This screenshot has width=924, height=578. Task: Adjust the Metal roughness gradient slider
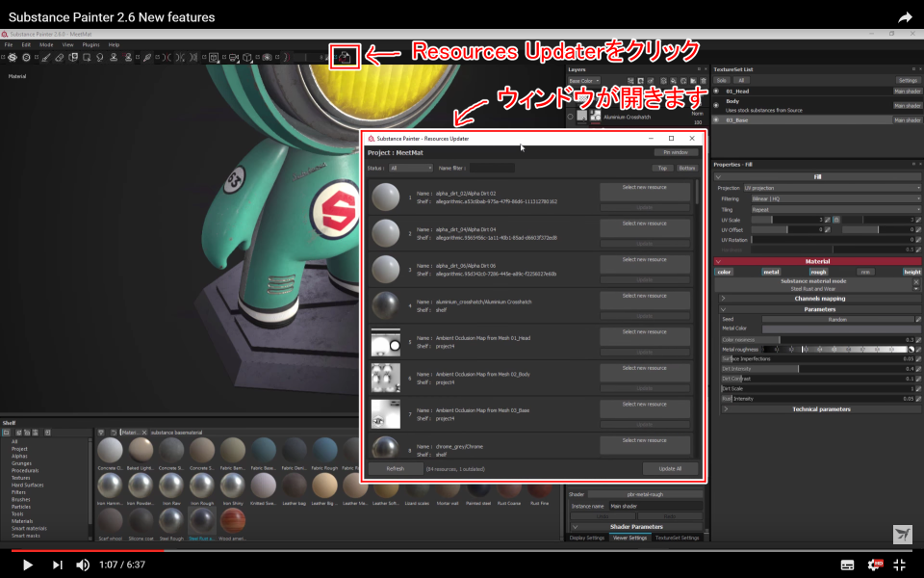pos(837,349)
